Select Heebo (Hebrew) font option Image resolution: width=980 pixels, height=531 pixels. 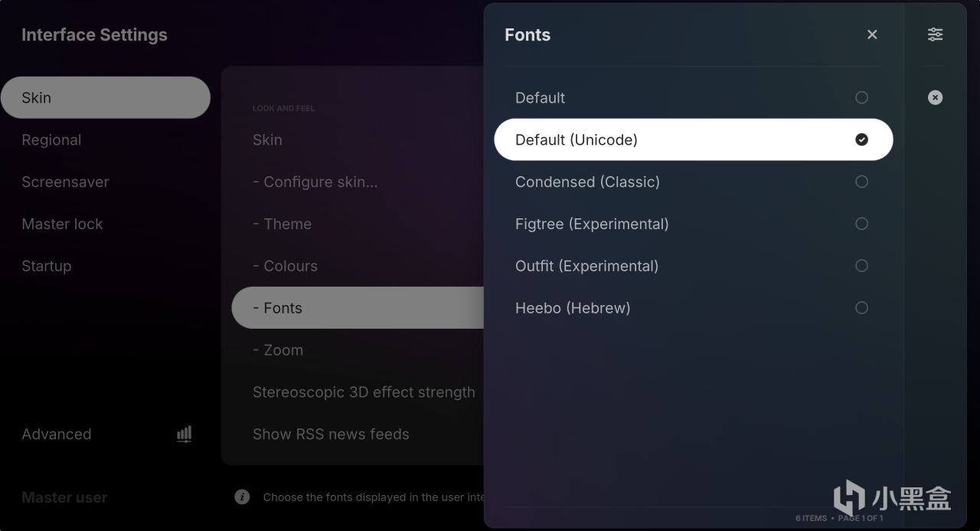[x=694, y=308]
